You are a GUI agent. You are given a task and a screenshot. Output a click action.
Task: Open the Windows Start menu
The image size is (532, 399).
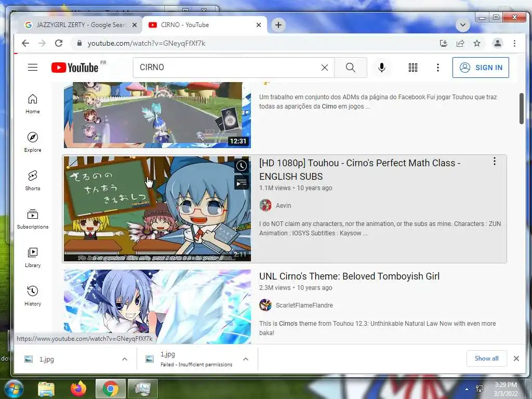(x=14, y=389)
